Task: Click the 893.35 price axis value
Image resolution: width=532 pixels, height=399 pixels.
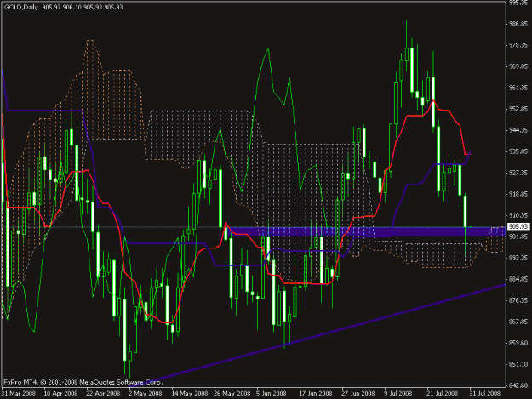Action: tap(518, 258)
